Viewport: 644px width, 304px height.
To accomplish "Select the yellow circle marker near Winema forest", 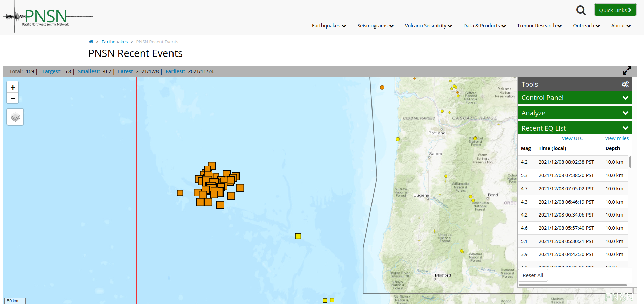I will 462,251.
